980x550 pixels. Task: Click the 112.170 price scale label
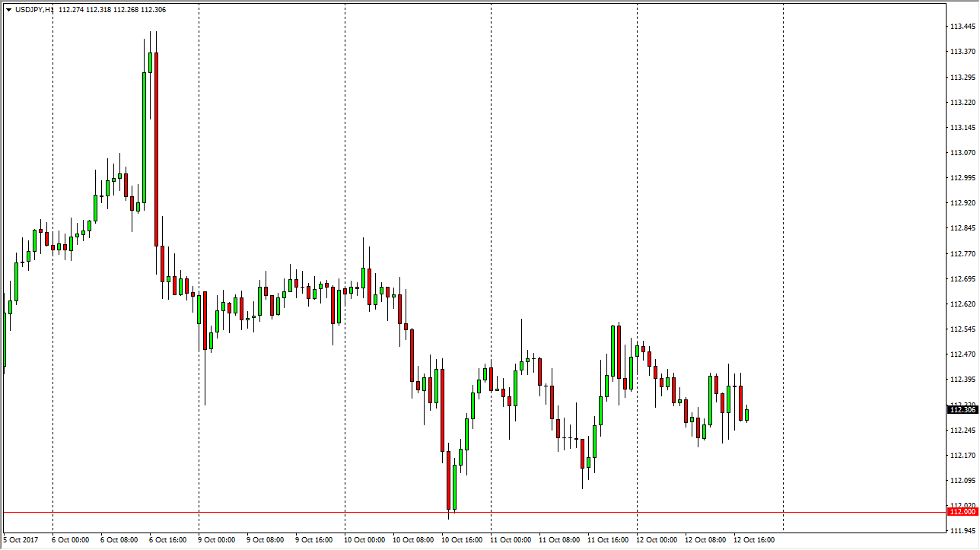click(962, 456)
